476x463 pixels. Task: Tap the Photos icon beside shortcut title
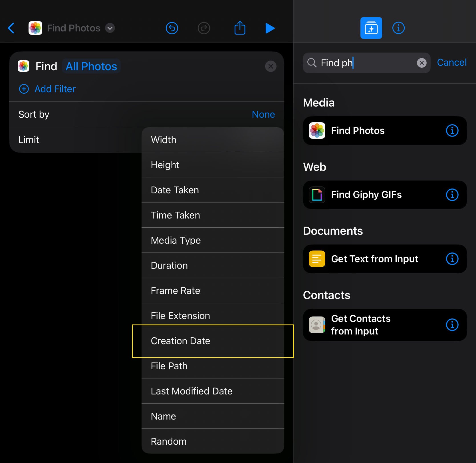[35, 28]
